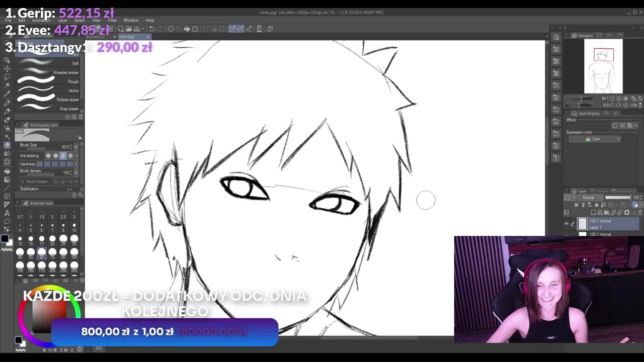This screenshot has width=644, height=362.
Task: Open the Normal blending mode dropdown
Action: pos(590,198)
